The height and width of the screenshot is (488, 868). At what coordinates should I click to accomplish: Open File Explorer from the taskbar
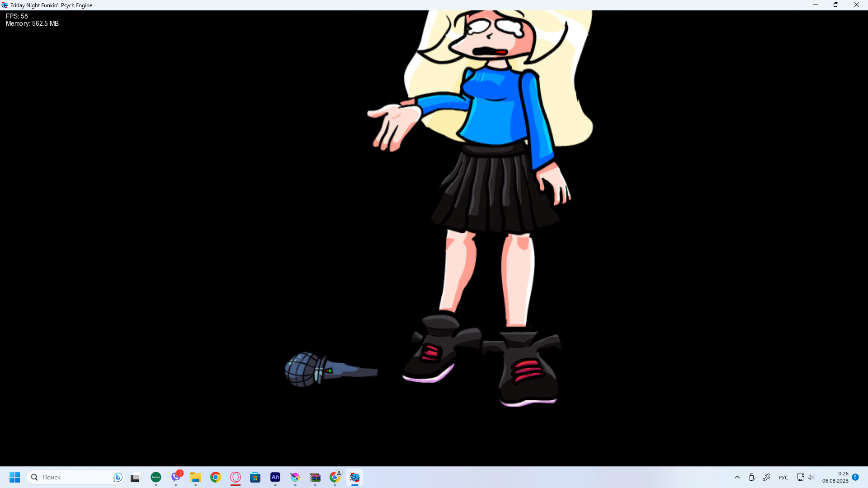click(x=196, y=477)
